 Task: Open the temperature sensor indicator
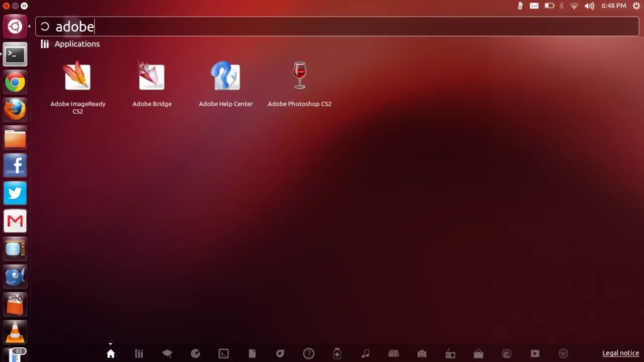520,6
